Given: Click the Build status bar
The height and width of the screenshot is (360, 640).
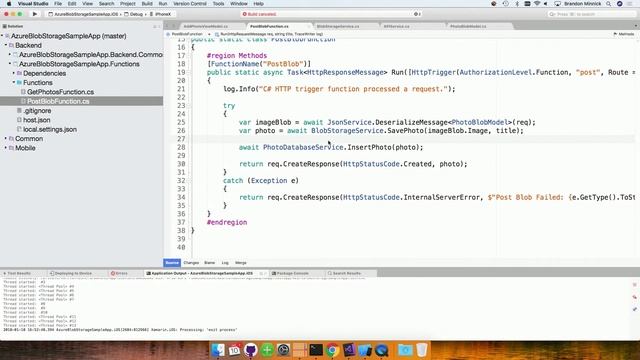Looking at the screenshot, I should pos(330,14).
